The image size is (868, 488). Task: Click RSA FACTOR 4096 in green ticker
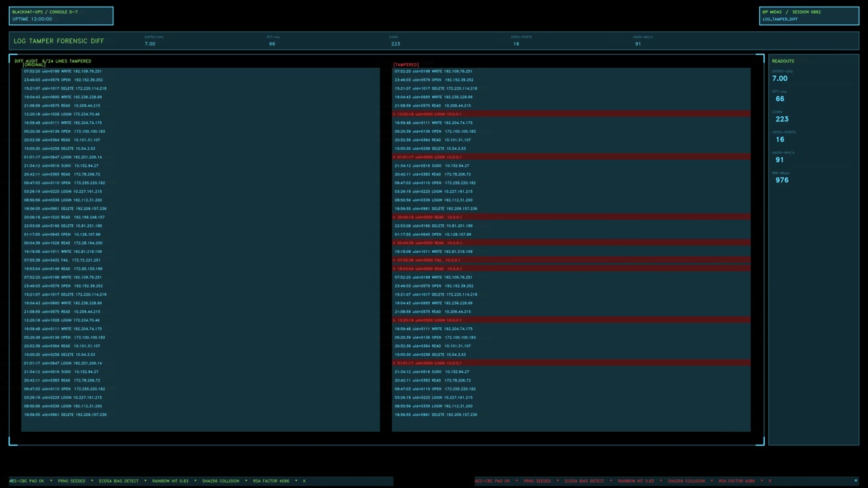[271, 481]
